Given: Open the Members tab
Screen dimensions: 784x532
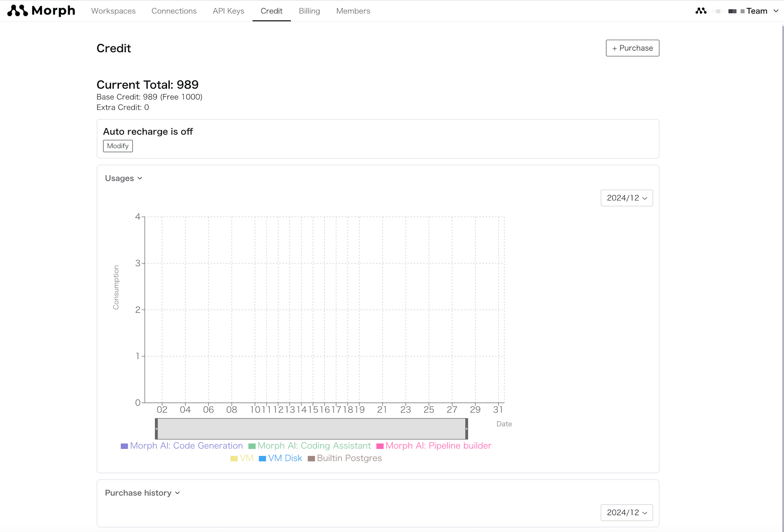Looking at the screenshot, I should [353, 11].
